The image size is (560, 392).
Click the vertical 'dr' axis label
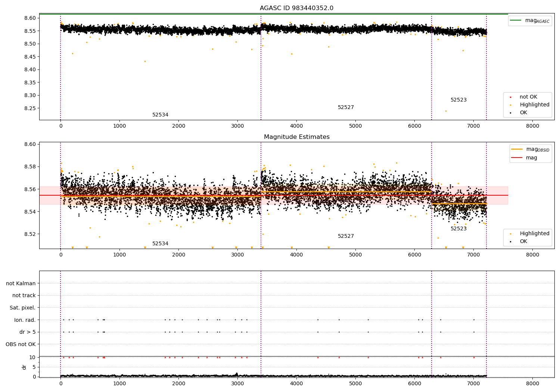click(x=24, y=367)
